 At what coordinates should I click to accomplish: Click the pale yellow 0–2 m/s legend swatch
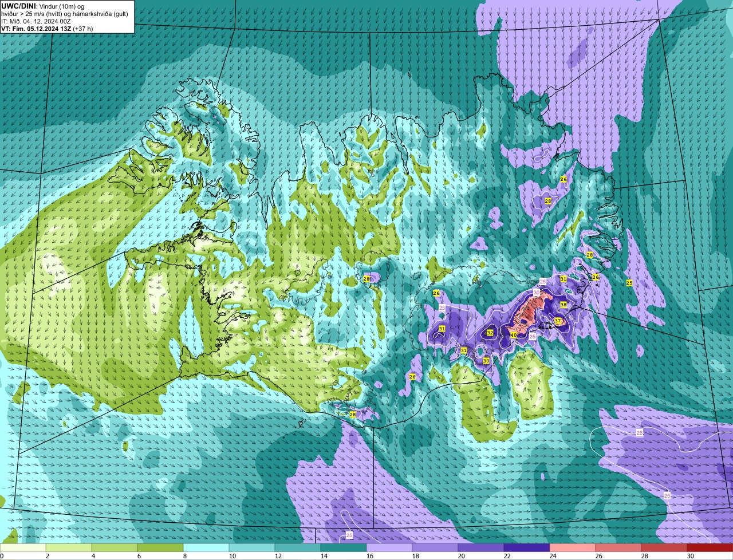(x=23, y=547)
